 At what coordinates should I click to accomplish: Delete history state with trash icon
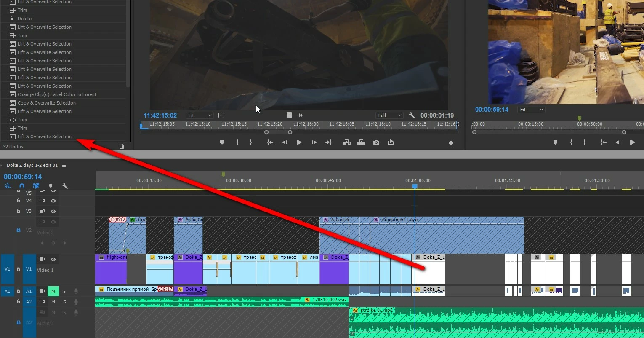coord(122,146)
